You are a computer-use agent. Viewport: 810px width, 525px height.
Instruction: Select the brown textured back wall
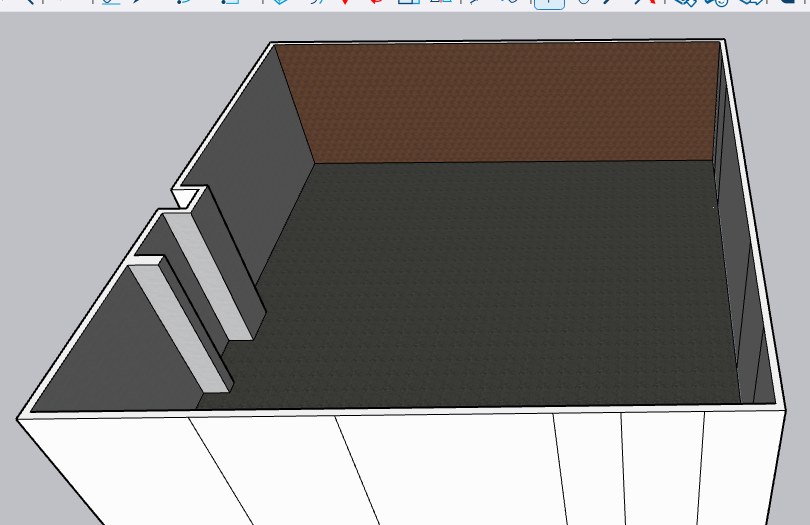[500, 100]
